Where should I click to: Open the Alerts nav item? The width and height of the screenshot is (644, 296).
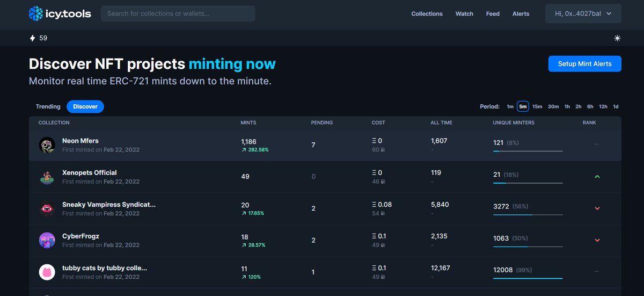[521, 14]
